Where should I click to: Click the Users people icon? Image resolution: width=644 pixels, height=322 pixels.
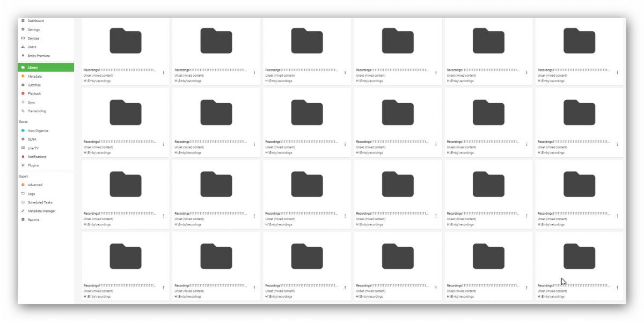click(23, 47)
